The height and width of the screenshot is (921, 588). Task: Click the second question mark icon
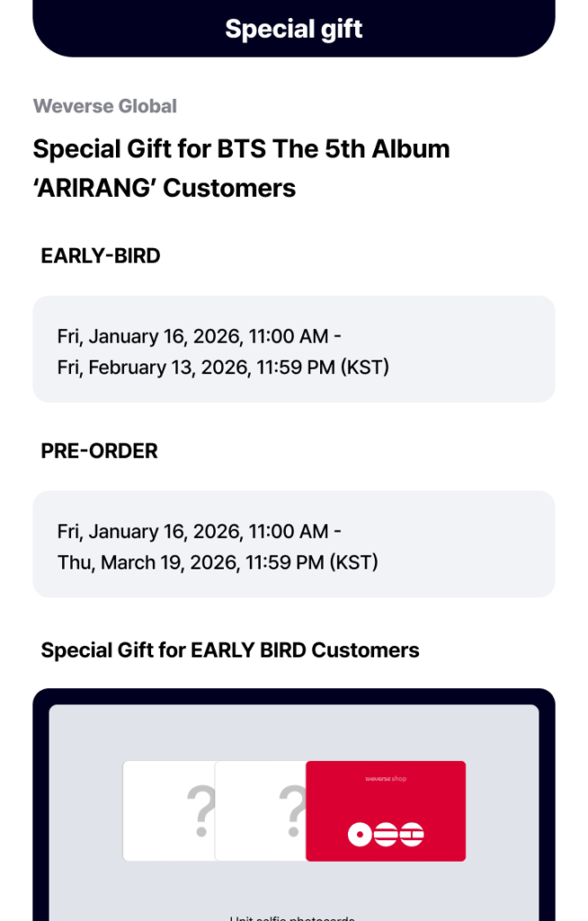[292, 810]
